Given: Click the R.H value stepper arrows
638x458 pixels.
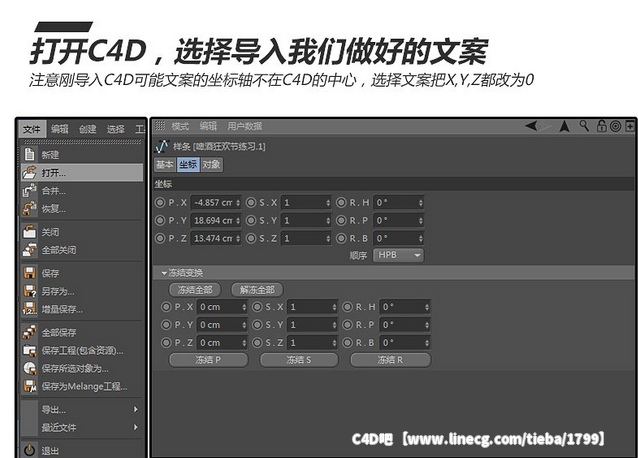Looking at the screenshot, I should (x=420, y=202).
